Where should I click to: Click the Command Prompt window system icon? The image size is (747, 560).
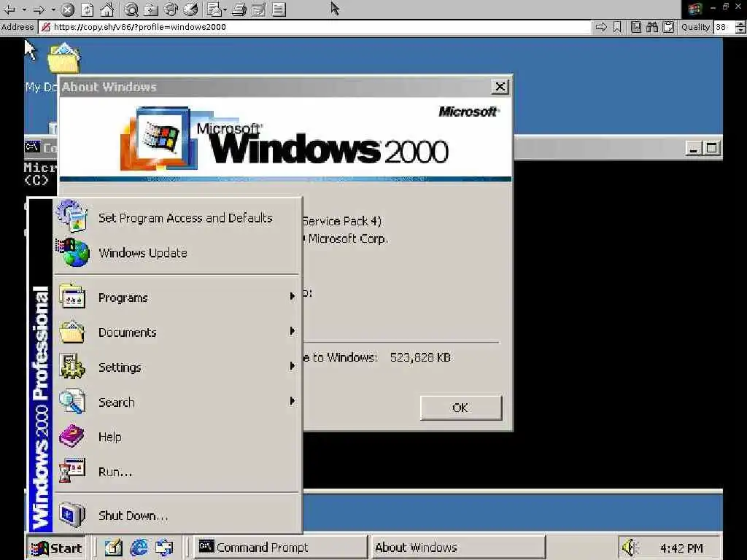32,147
